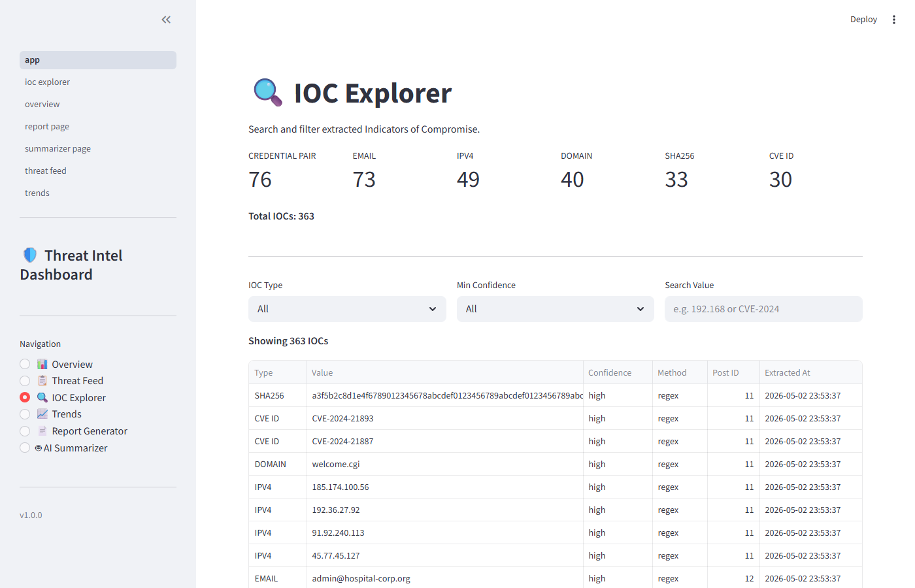Click the bar chart icon beside Overview
The height and width of the screenshot is (588, 915).
pos(42,364)
